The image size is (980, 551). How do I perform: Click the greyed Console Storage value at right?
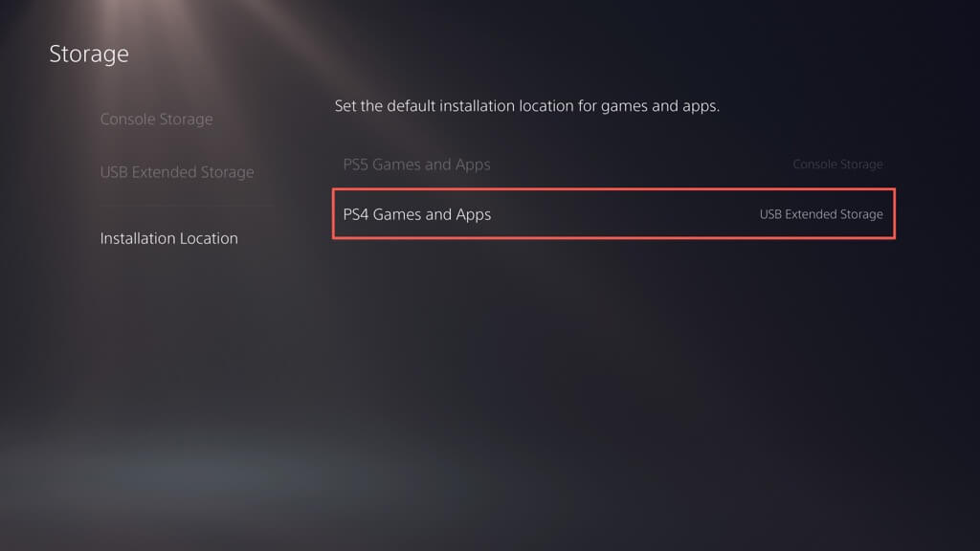[837, 165]
